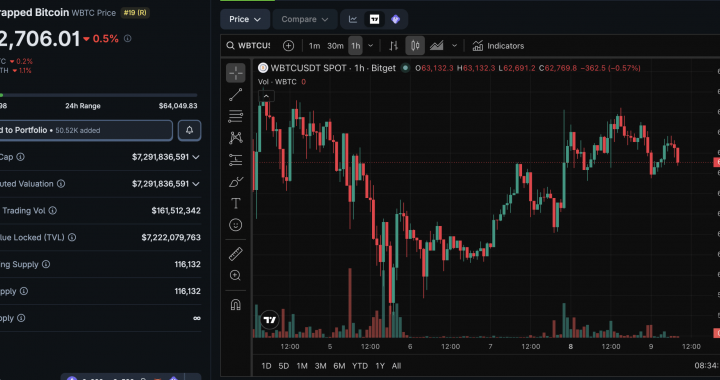Expand the $7,291,836,591 Market Cap chevron
720x380 pixels.
196,157
